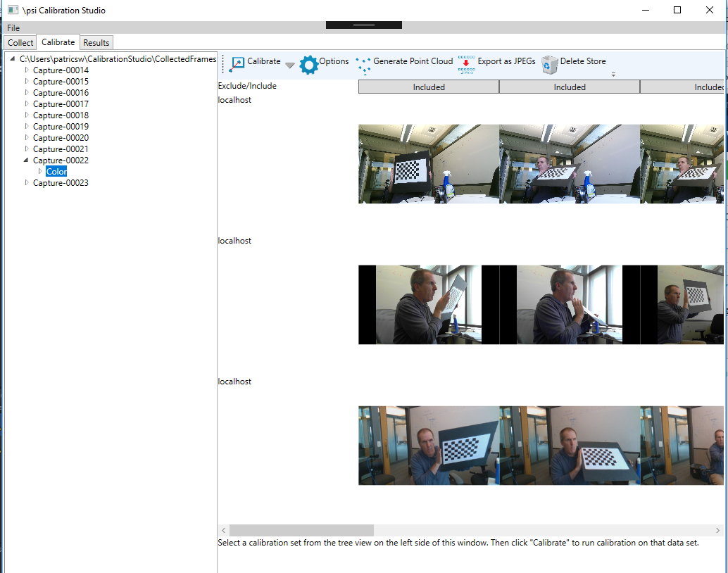728x573 pixels.
Task: Click the Exclude/Include row label
Action: click(x=247, y=86)
